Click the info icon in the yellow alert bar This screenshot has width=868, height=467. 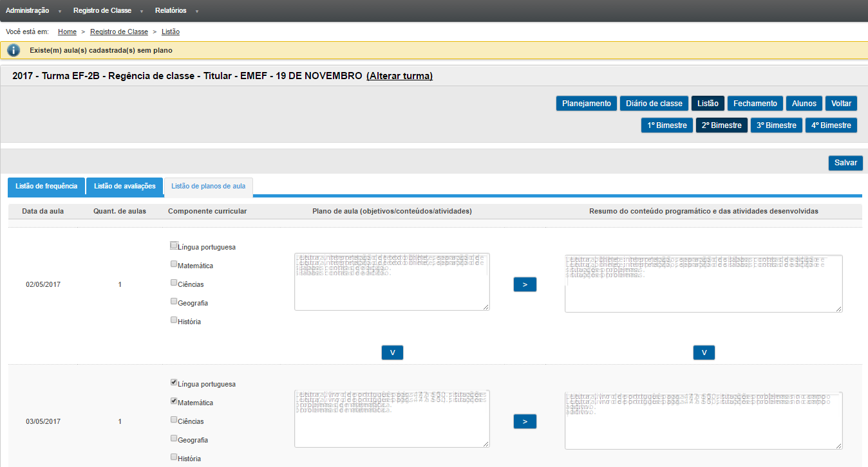point(14,50)
